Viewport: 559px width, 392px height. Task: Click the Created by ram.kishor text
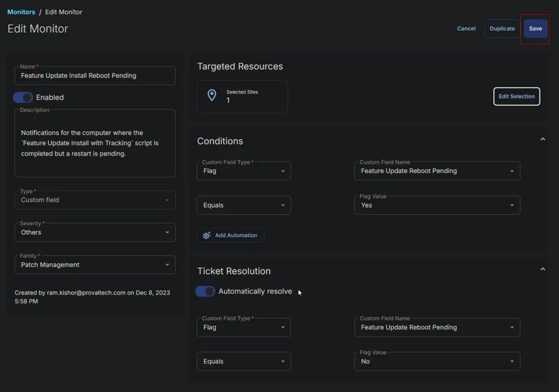(92, 297)
